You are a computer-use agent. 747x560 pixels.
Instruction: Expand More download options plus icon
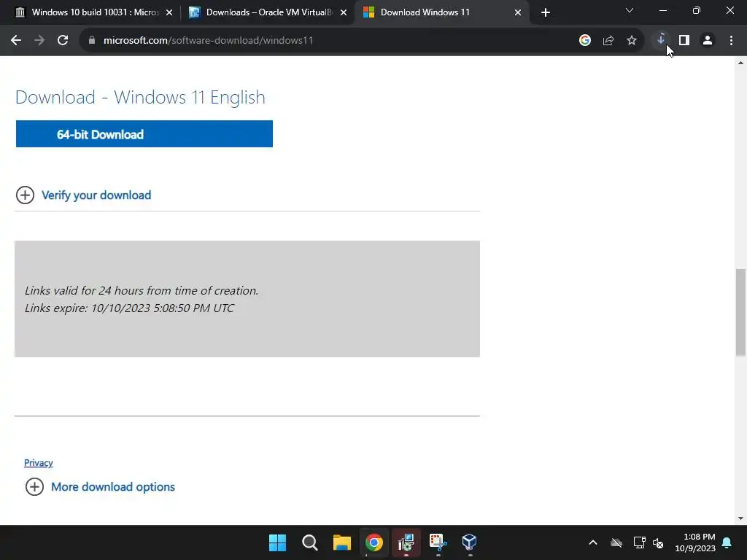[34, 486]
